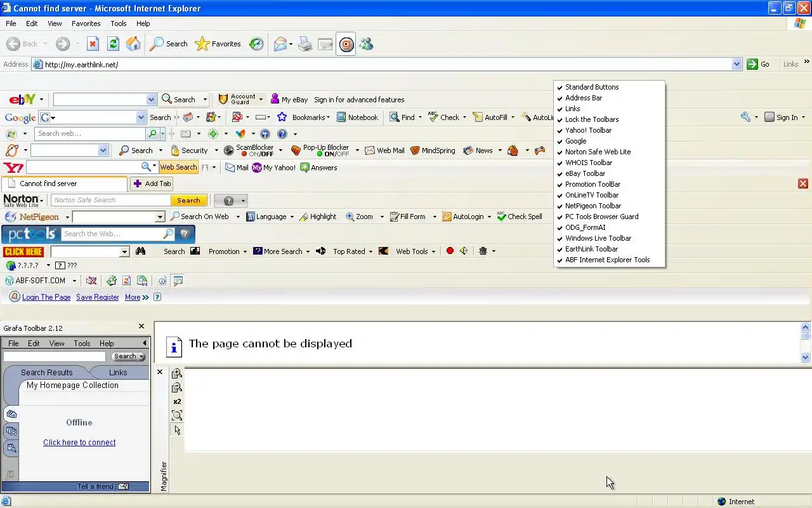Click the red record dot icon

450,251
